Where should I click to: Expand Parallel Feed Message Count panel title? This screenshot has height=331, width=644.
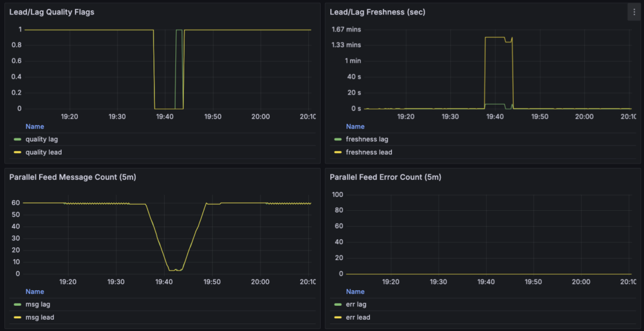coord(72,177)
